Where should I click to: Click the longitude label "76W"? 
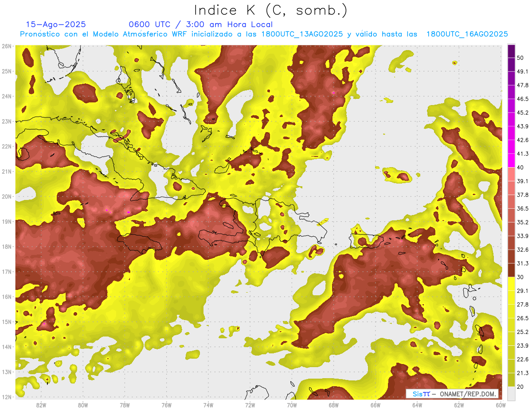pyautogui.click(x=166, y=405)
